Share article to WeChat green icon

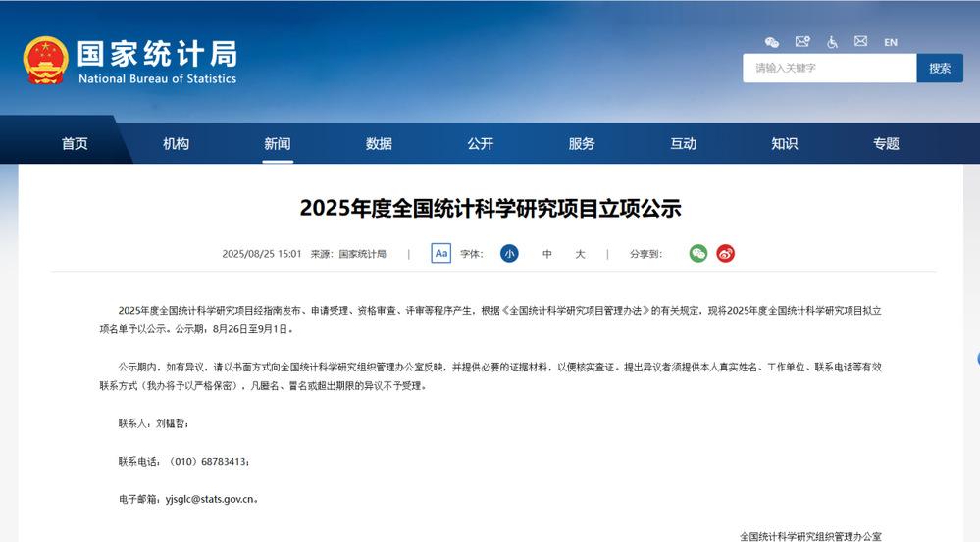pyautogui.click(x=697, y=254)
